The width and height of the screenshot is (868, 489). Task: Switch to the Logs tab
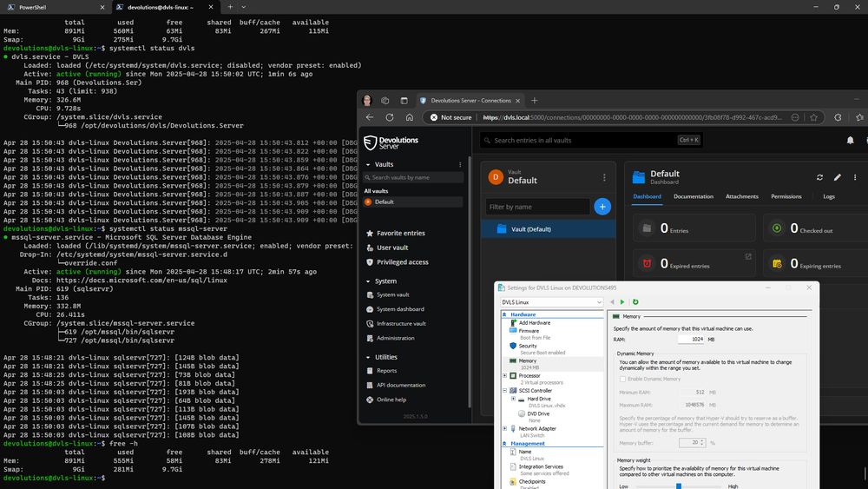point(829,196)
